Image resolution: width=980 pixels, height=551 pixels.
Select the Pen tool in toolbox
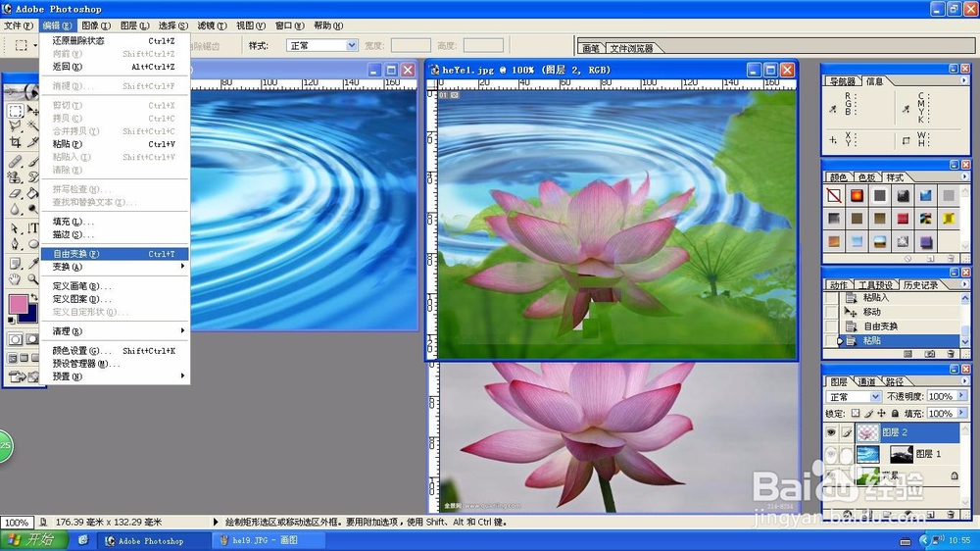pyautogui.click(x=15, y=244)
